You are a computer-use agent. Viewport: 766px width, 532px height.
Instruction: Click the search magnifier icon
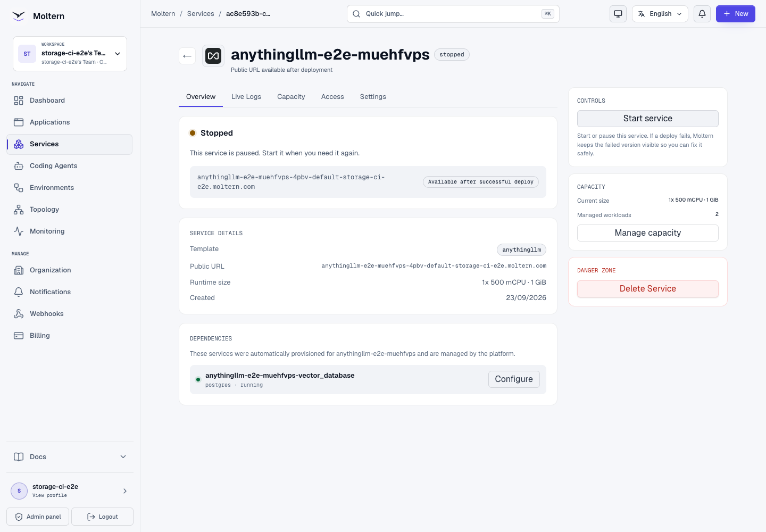[356, 14]
